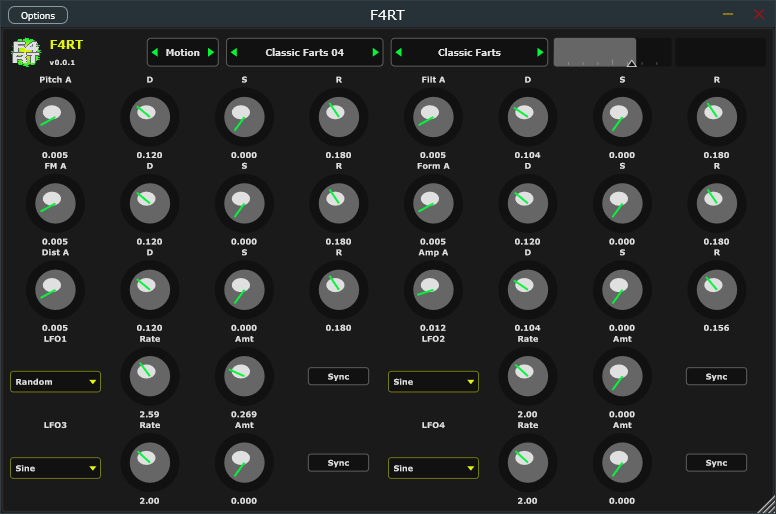Click the Form envelope R knob
This screenshot has width=776, height=514.
click(x=717, y=204)
